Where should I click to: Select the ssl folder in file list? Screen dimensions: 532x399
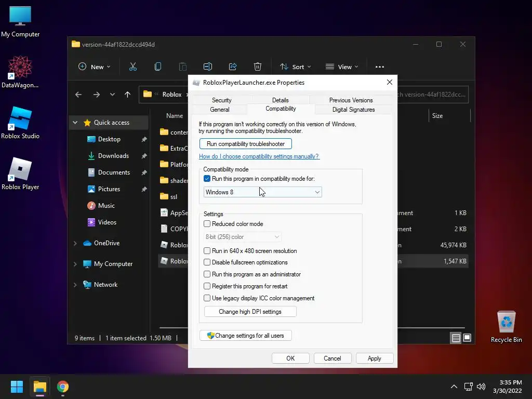174,197
